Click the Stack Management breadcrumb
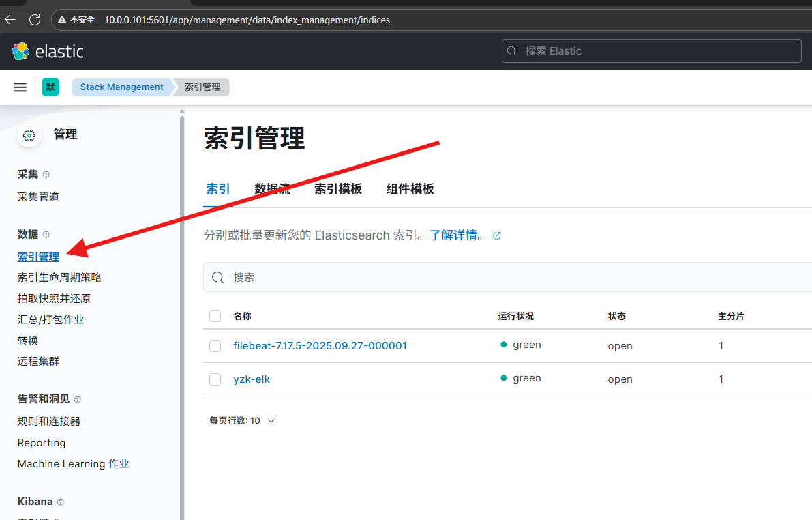Image resolution: width=812 pixels, height=520 pixels. click(x=121, y=87)
